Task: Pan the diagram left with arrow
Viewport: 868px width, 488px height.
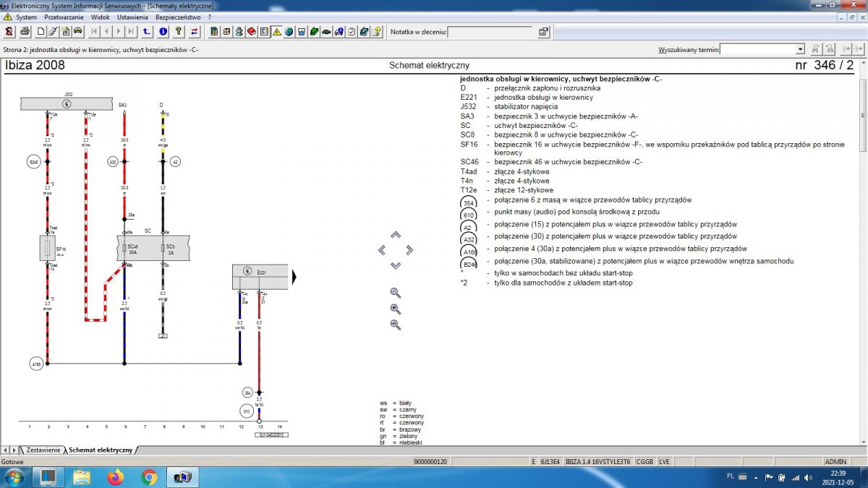Action: click(x=382, y=250)
